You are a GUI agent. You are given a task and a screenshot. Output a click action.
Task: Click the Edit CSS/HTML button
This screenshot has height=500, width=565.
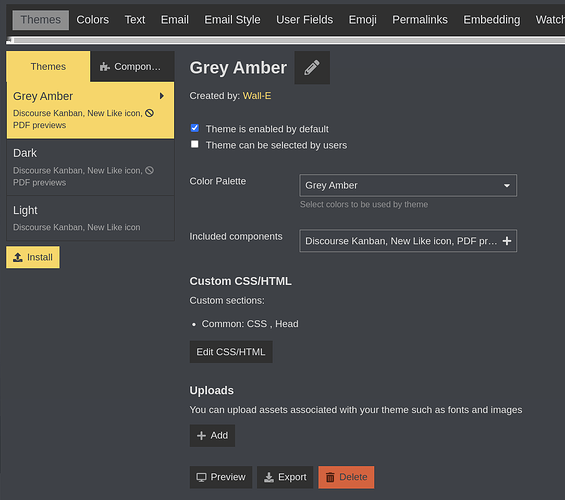[231, 352]
